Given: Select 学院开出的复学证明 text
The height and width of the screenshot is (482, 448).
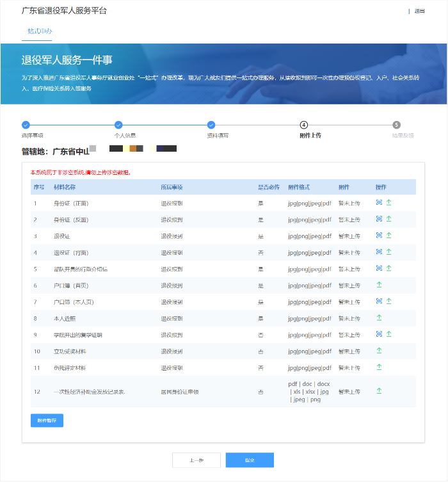Looking at the screenshot, I should point(78,335).
